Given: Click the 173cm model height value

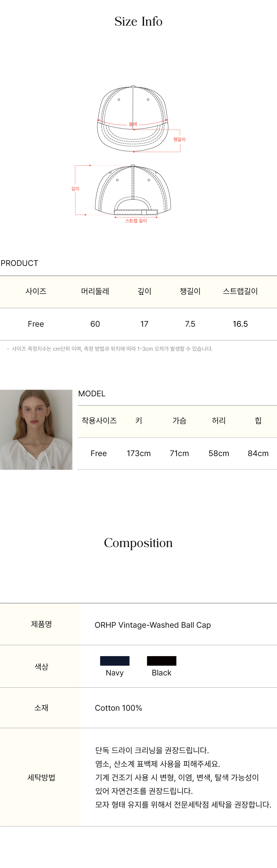Looking at the screenshot, I should (138, 454).
